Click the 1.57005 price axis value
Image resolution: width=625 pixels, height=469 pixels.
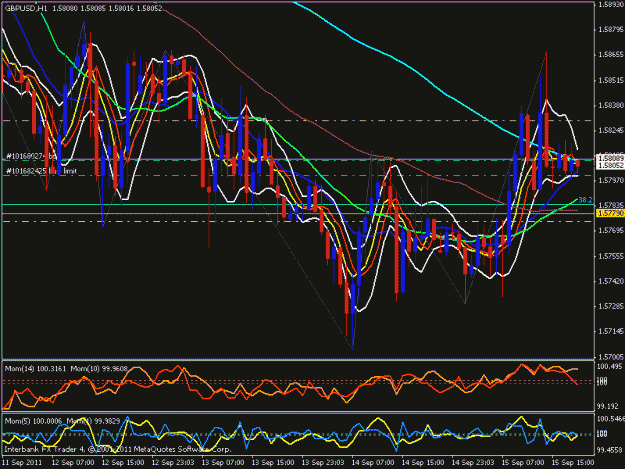(x=611, y=357)
